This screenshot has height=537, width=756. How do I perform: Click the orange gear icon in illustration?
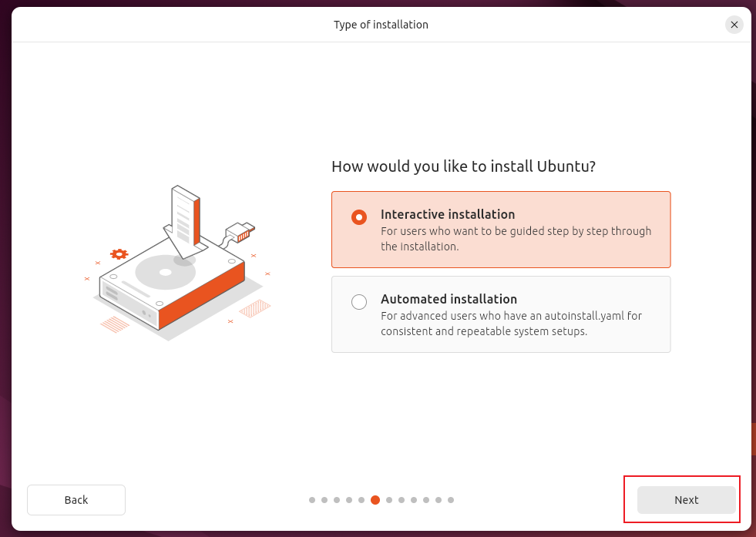pyautogui.click(x=119, y=253)
